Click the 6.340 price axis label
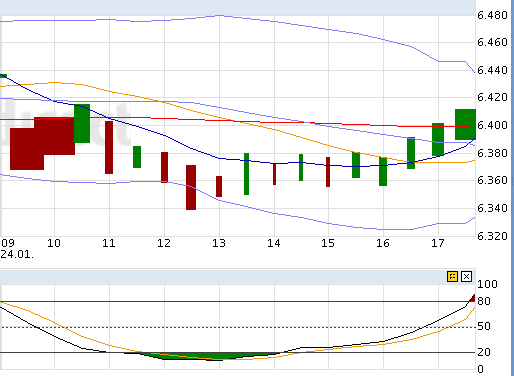 tap(492, 208)
